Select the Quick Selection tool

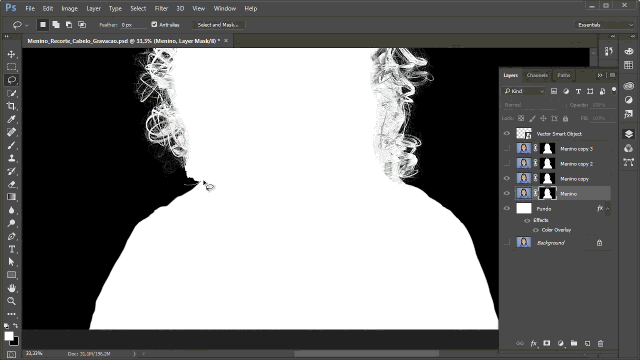[x=11, y=93]
